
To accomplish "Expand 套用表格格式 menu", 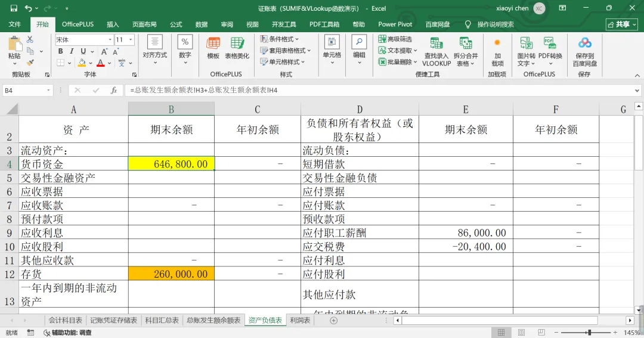I will coord(285,51).
